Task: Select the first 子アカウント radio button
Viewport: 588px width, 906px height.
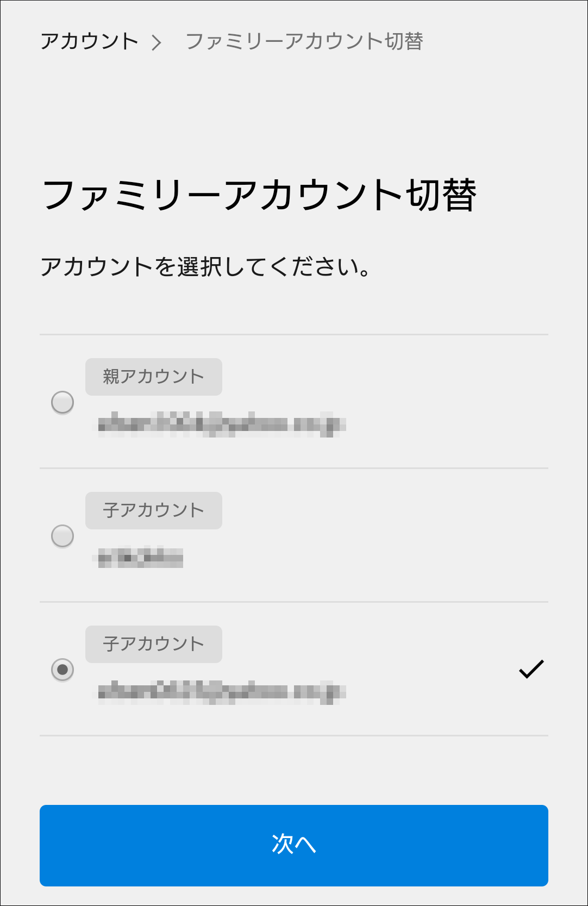Action: coord(61,536)
